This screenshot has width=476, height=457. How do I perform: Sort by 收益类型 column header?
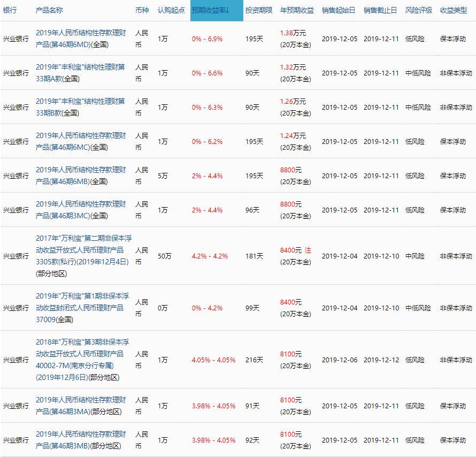coord(454,10)
